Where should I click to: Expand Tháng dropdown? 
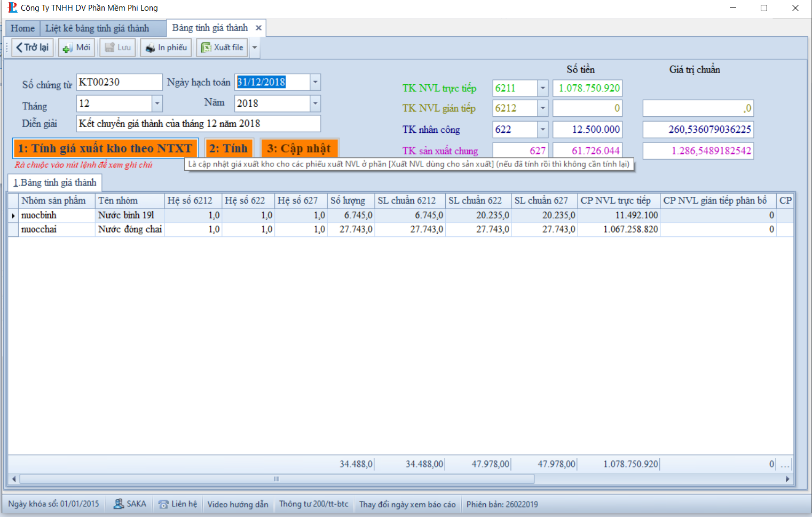pyautogui.click(x=157, y=104)
